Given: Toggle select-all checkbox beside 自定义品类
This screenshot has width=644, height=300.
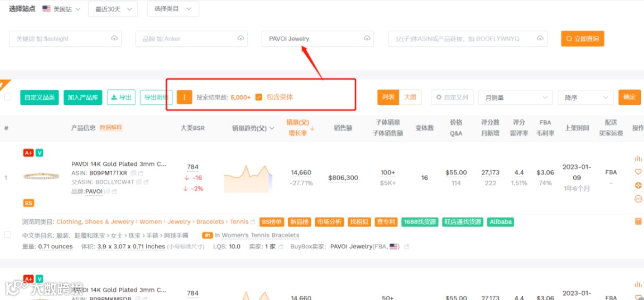Looking at the screenshot, I should tap(7, 97).
